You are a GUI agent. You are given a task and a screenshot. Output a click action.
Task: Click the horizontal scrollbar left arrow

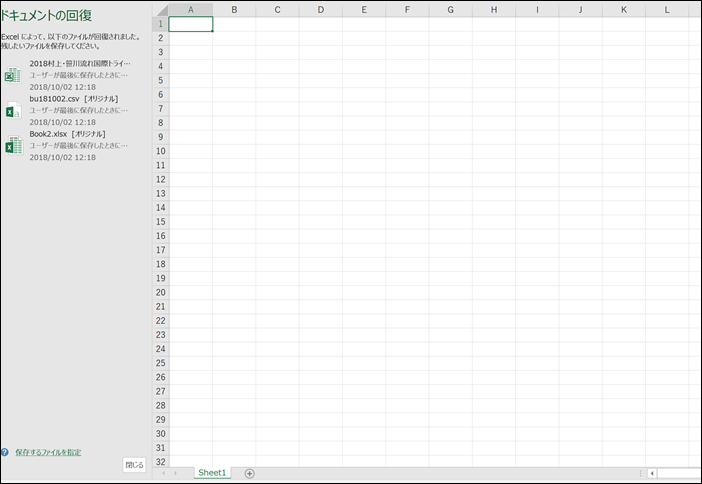coord(652,473)
